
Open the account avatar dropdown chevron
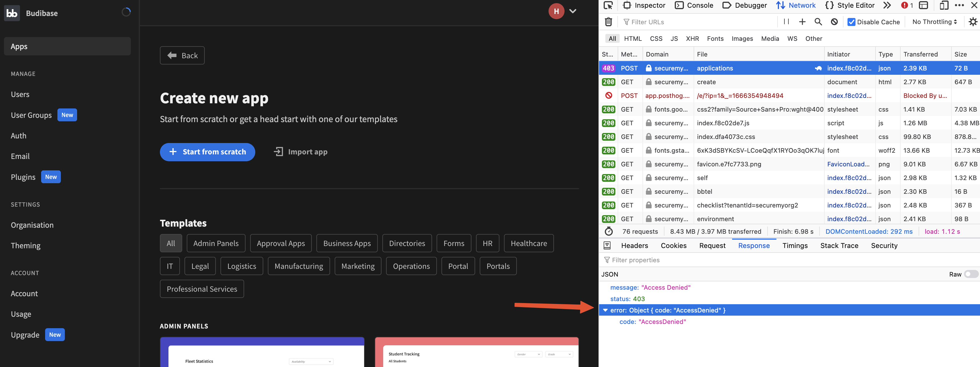(x=573, y=11)
